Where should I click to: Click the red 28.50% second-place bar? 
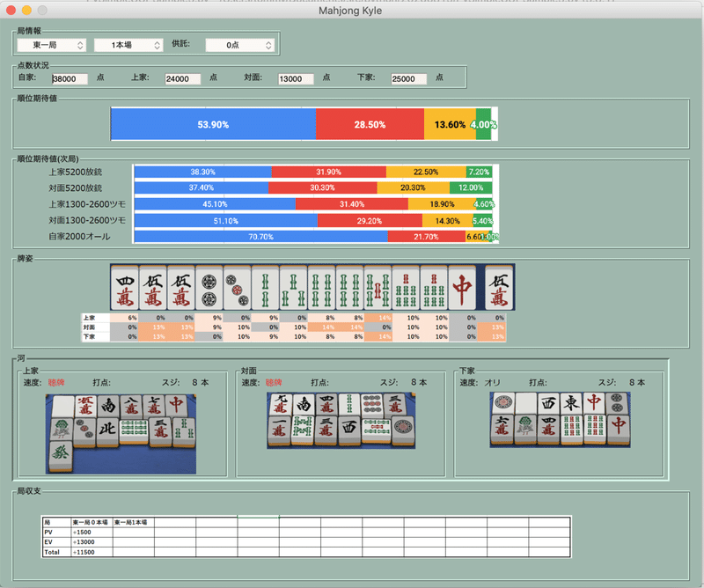(x=370, y=124)
